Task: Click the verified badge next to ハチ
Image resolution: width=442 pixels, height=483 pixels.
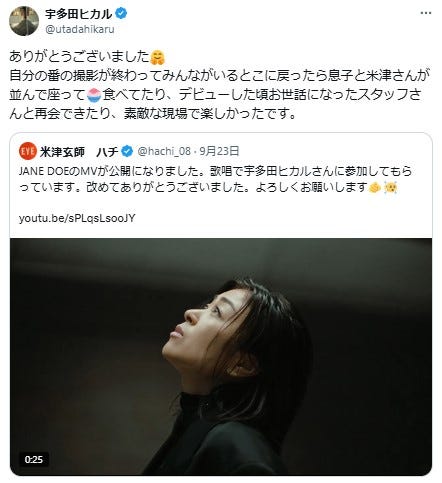Action: tap(127, 152)
